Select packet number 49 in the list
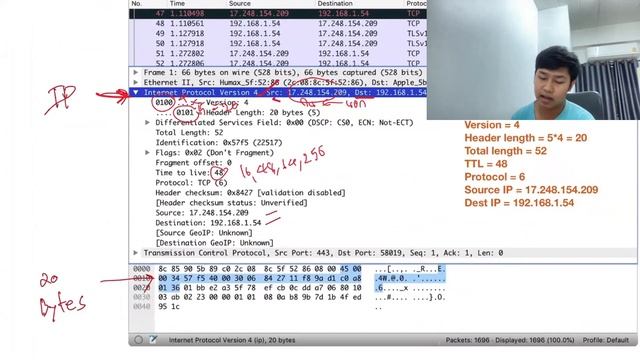Image resolution: width=640 pixels, height=360 pixels. [x=278, y=33]
